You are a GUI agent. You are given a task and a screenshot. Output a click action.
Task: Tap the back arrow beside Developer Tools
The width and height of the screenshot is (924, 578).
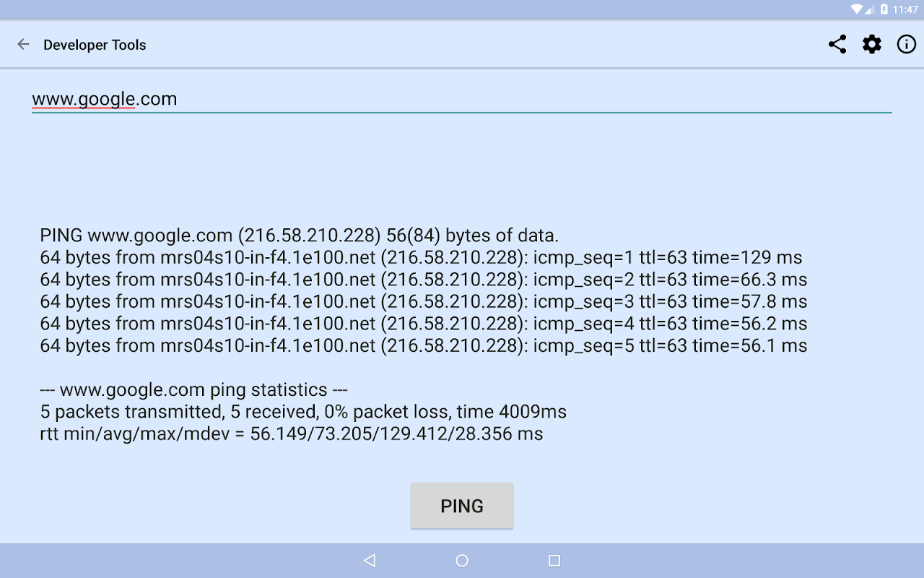click(x=23, y=45)
